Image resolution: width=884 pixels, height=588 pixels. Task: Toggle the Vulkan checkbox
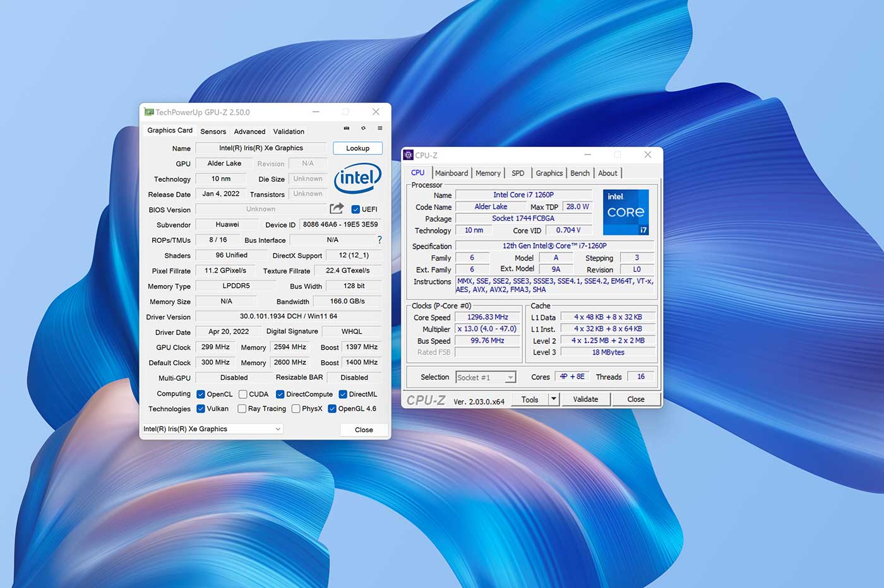click(201, 409)
